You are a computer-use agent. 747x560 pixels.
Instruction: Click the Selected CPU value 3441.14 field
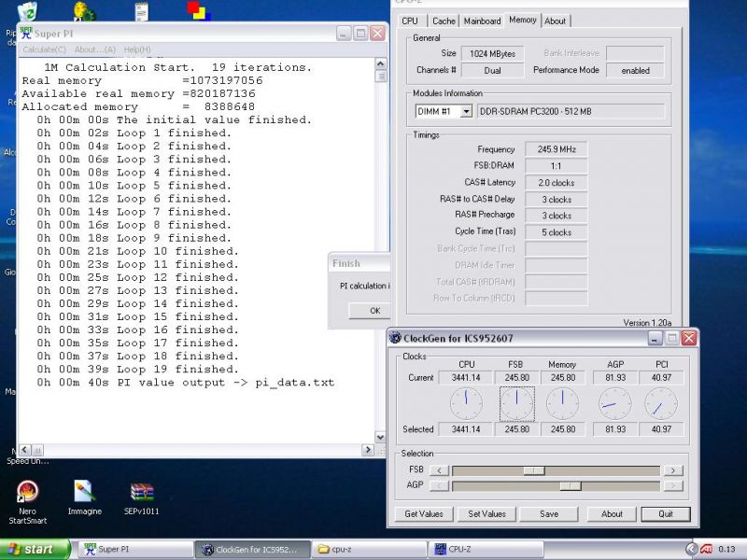[465, 429]
